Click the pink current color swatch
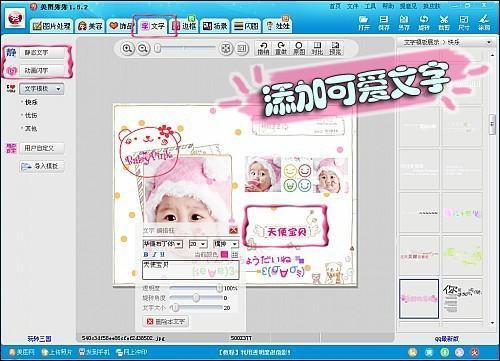The image size is (500, 361). point(225,255)
